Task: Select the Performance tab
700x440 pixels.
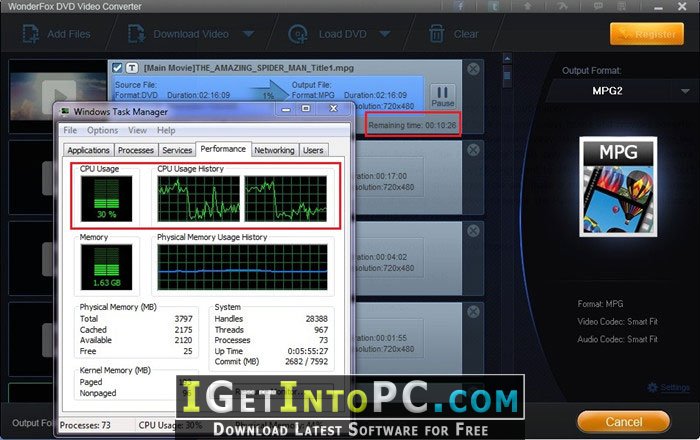Action: 223,149
